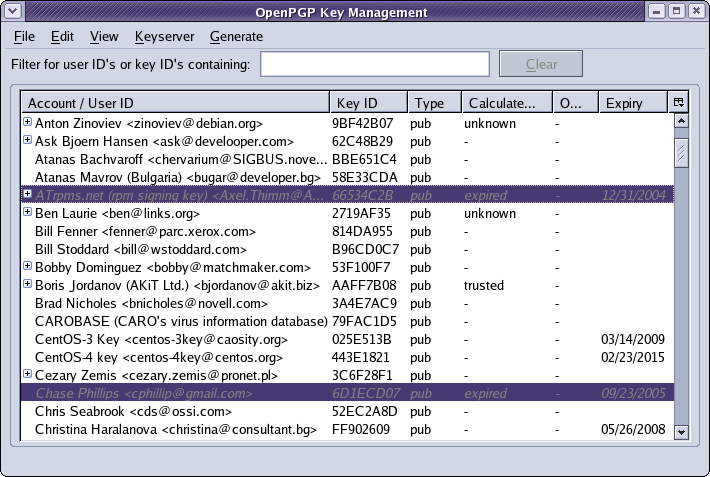Click the filter text input field
This screenshot has height=477, width=710.
click(375, 64)
